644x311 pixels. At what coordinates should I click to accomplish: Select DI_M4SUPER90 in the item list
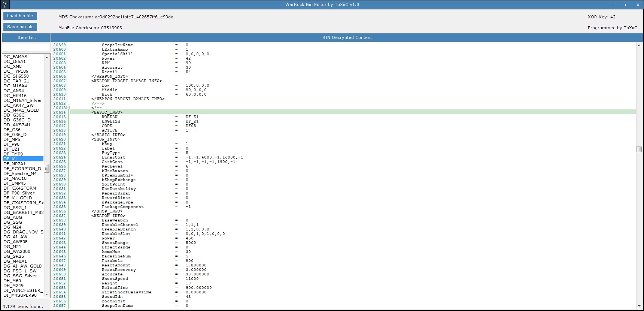[20, 295]
